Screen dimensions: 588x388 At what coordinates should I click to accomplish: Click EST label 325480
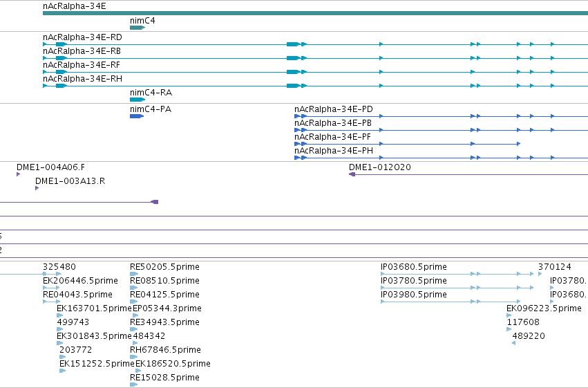pos(59,267)
